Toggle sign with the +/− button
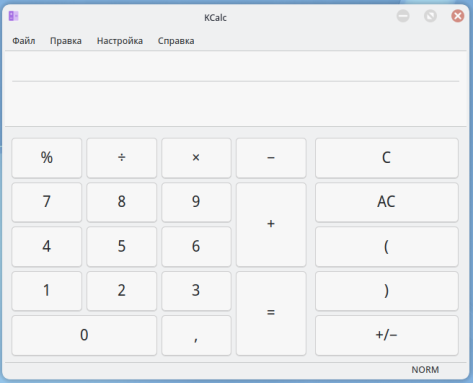 click(387, 335)
